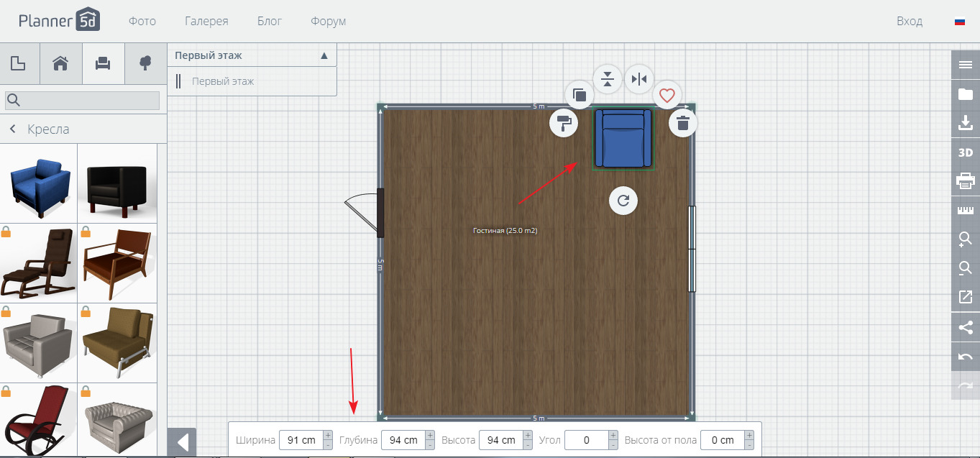Viewport: 980px width, 458px height.
Task: Open the Галерея menu item
Action: point(206,22)
